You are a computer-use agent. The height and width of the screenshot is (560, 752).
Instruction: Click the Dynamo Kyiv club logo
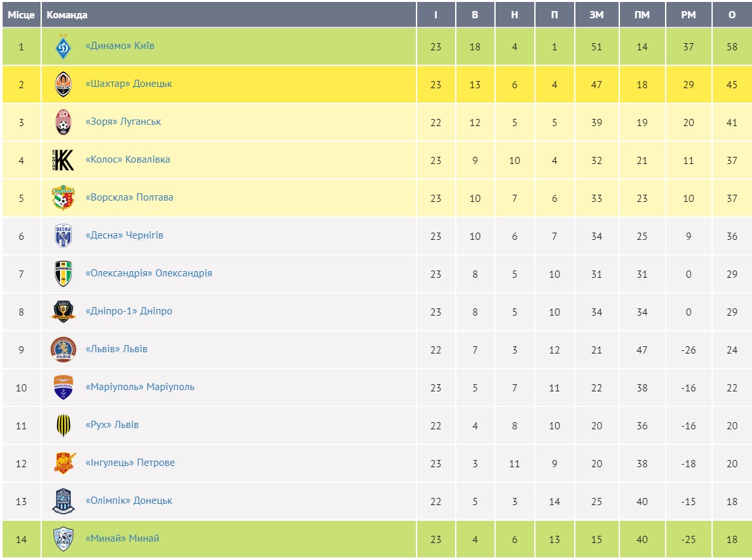tap(63, 46)
